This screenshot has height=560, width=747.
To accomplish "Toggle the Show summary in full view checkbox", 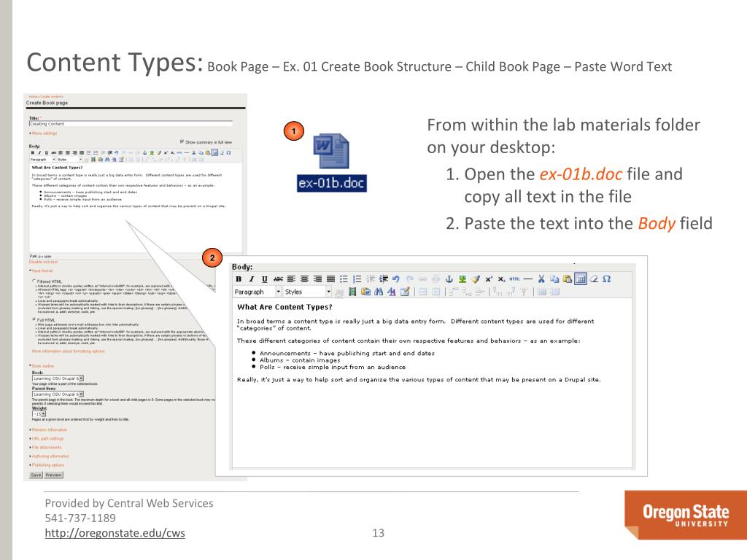I will click(182, 142).
